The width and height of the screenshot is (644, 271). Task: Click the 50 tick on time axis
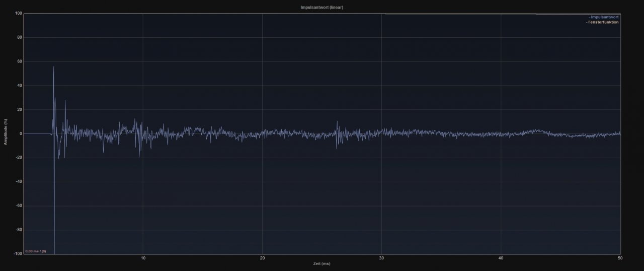pos(620,258)
